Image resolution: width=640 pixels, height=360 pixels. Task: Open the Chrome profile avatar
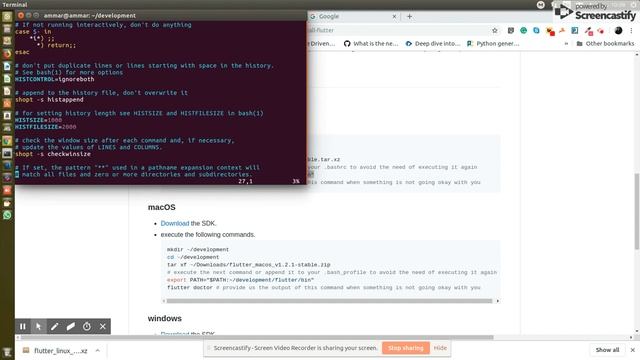[x=618, y=31]
